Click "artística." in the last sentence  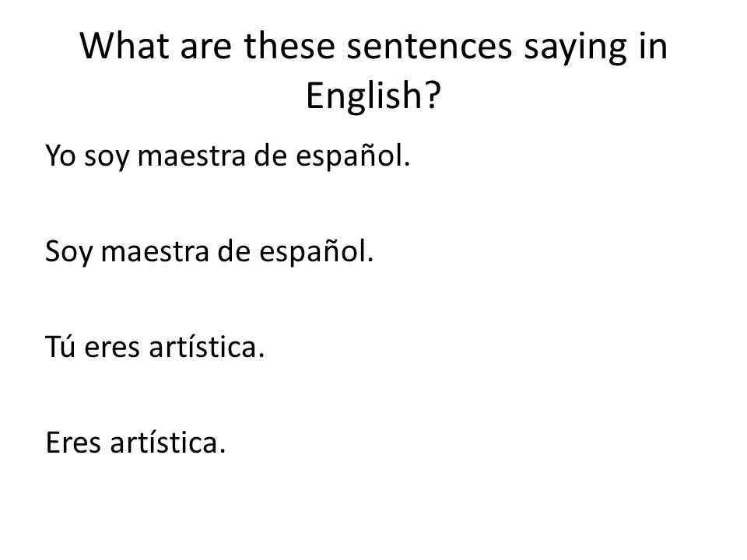click(168, 442)
